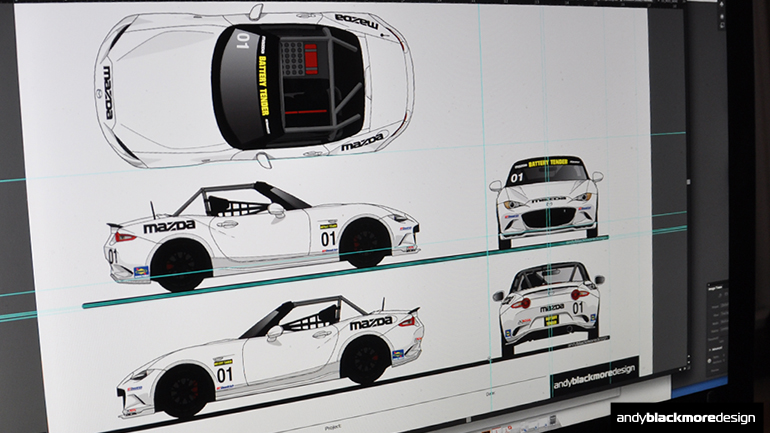The width and height of the screenshot is (770, 433).
Task: Select the lower side-view car facing left
Action: (270, 356)
